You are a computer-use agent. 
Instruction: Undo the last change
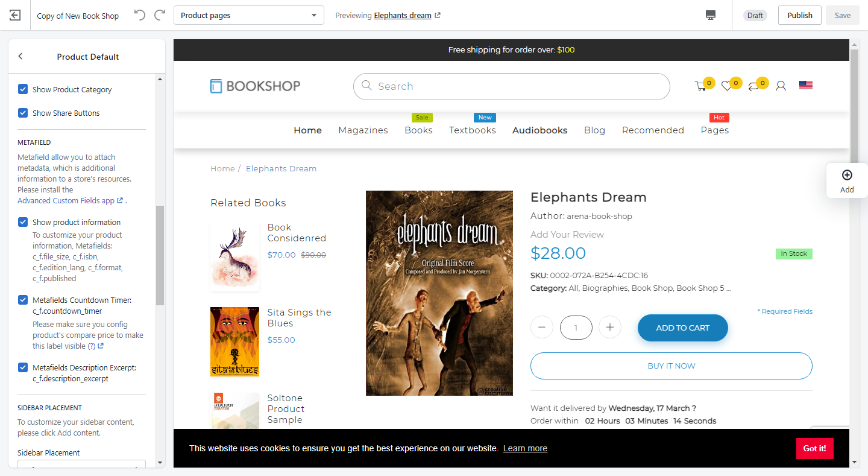[140, 15]
